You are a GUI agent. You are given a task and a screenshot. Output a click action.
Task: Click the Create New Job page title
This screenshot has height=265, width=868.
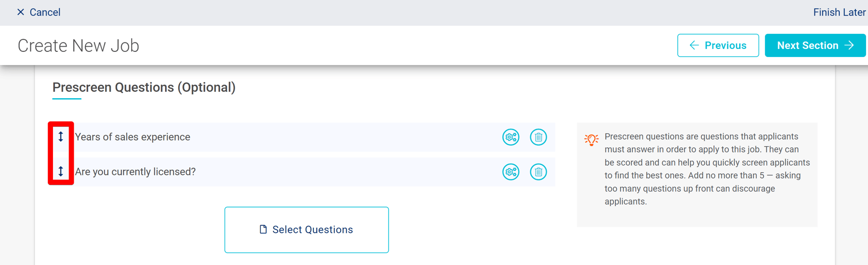click(x=78, y=46)
